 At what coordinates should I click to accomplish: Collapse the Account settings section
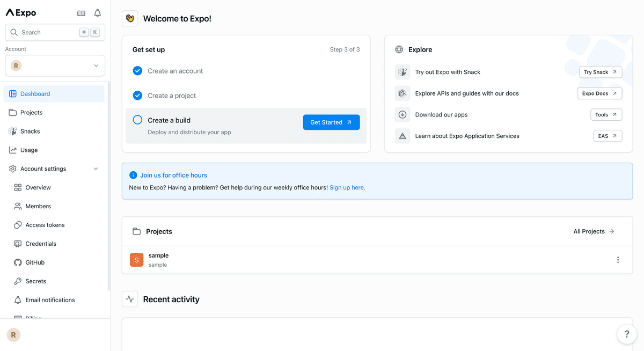[96, 169]
